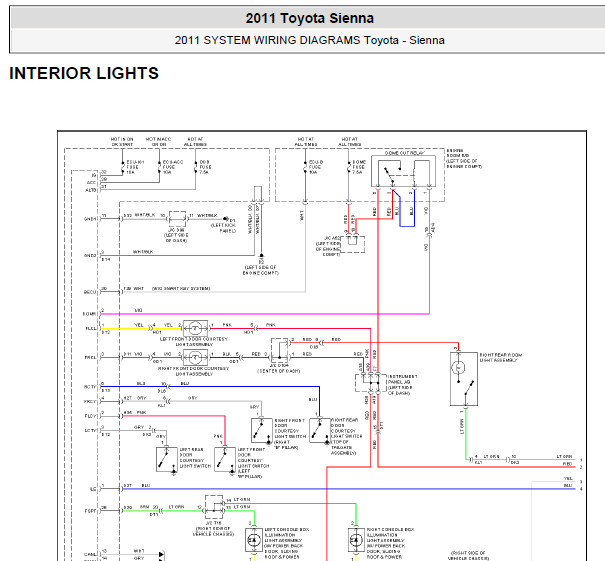Select the "DOME CUT RELAY" label
The height and width of the screenshot is (561, 605).
404,153
